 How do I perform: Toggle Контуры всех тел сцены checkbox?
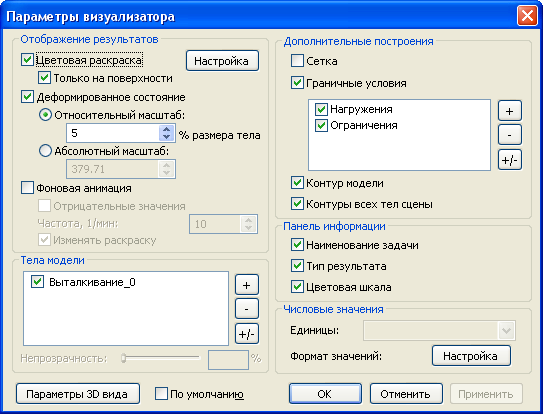[x=297, y=204]
